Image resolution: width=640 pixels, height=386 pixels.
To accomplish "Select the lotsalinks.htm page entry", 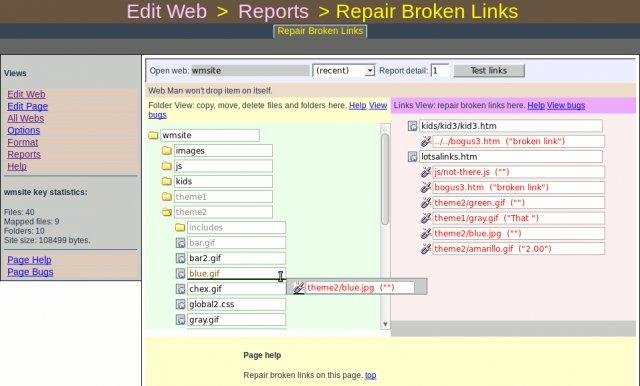I will (511, 157).
